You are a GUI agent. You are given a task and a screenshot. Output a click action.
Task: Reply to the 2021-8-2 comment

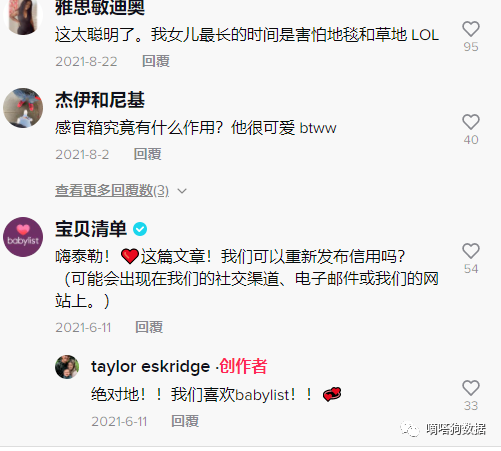click(x=148, y=154)
